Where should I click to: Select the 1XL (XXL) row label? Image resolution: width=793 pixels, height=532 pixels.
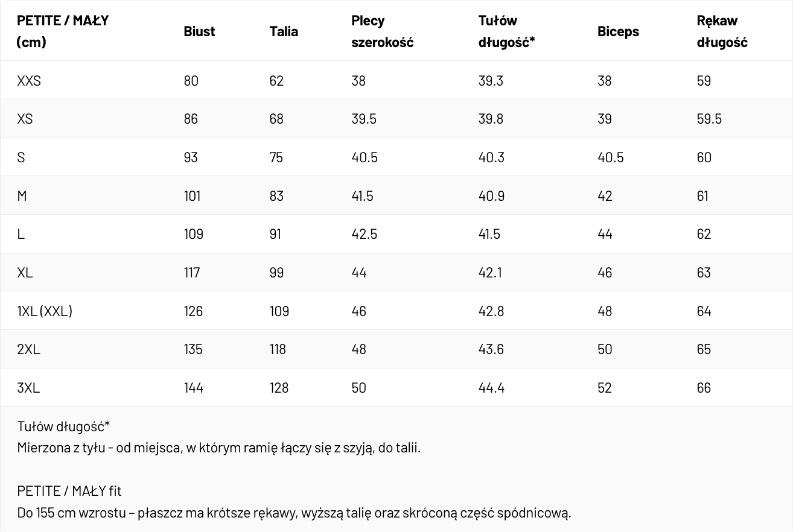click(x=45, y=311)
